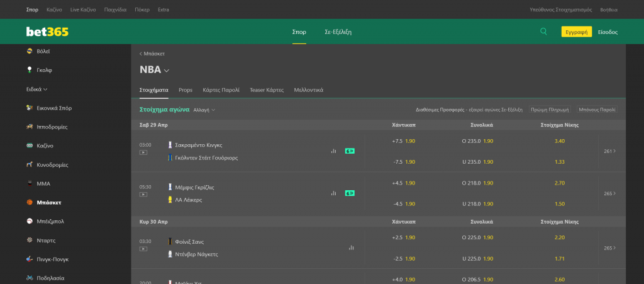Select Βόλεϊ sport icon in sidebar
Viewport: 644px width, 284px height.
pyautogui.click(x=30, y=52)
